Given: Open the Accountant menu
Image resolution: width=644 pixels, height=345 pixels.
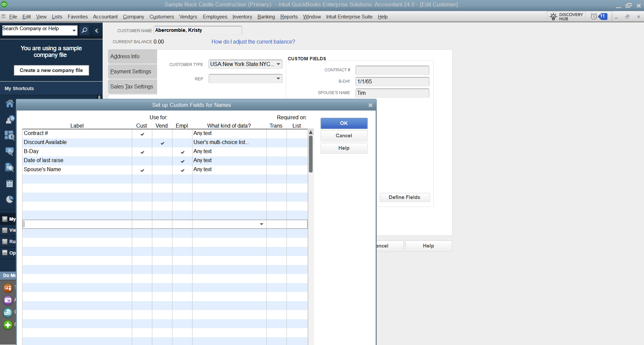Looking at the screenshot, I should point(105,17).
